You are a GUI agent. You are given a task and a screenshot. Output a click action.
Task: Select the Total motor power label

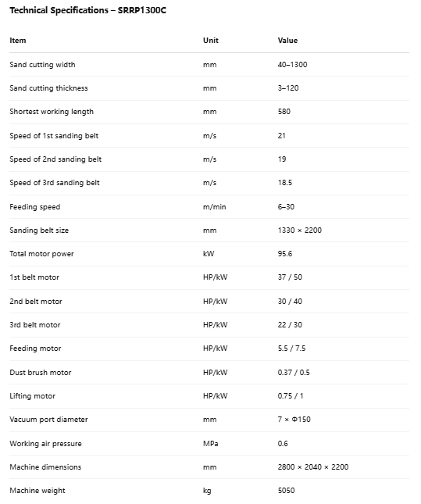coord(41,254)
